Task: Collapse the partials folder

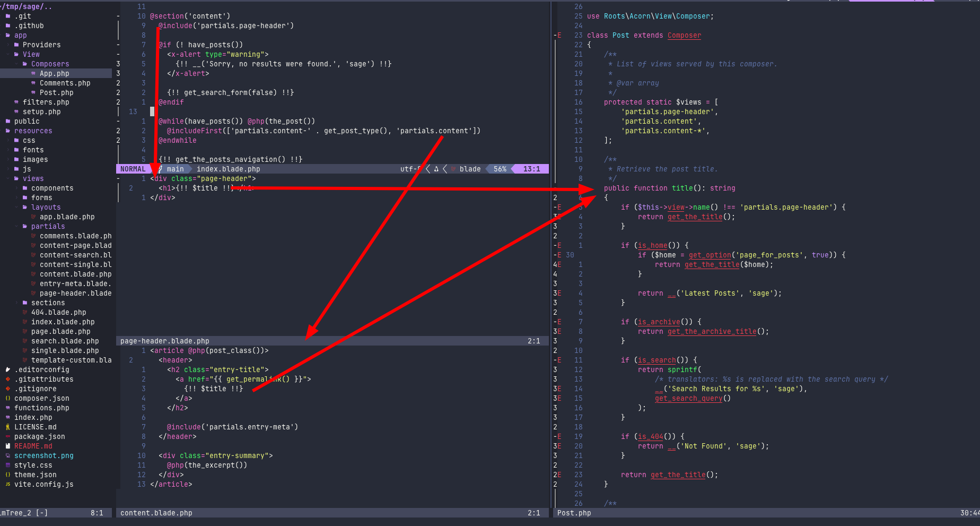Action: pyautogui.click(x=25, y=227)
